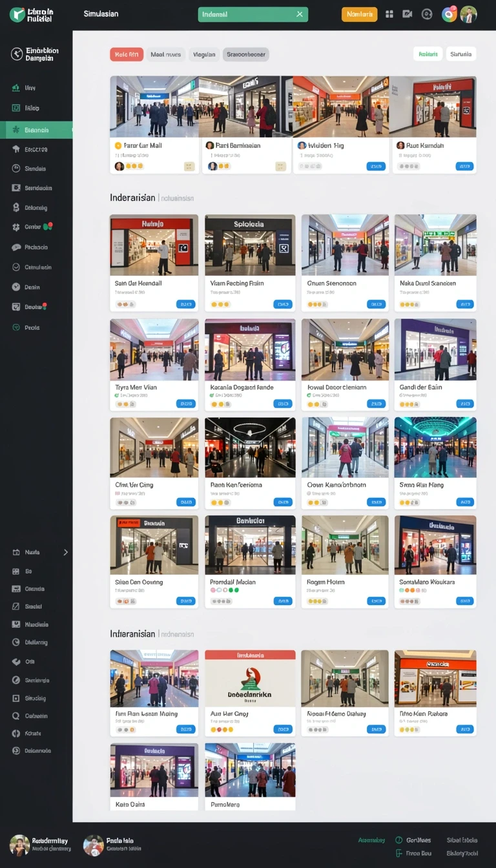The width and height of the screenshot is (496, 868).
Task: Expand the Nuata chevron in the sidebar
Action: pyautogui.click(x=65, y=552)
